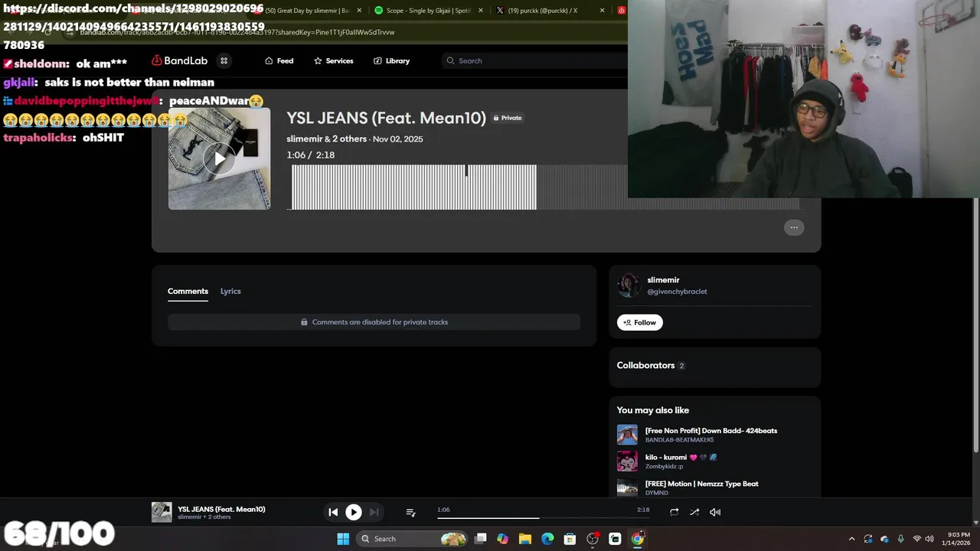Open the track's three-dot options menu
This screenshot has width=980, height=551.
[794, 227]
